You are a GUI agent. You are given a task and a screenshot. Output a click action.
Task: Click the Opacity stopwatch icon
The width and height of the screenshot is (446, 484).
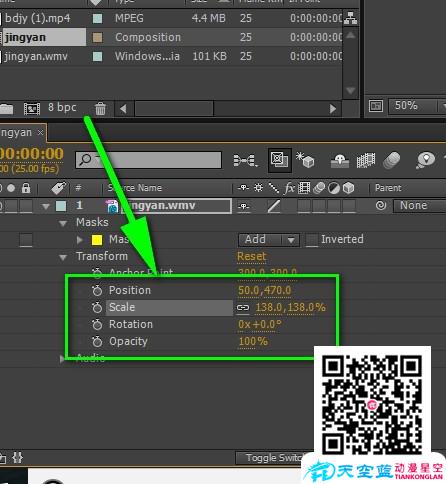(97, 341)
